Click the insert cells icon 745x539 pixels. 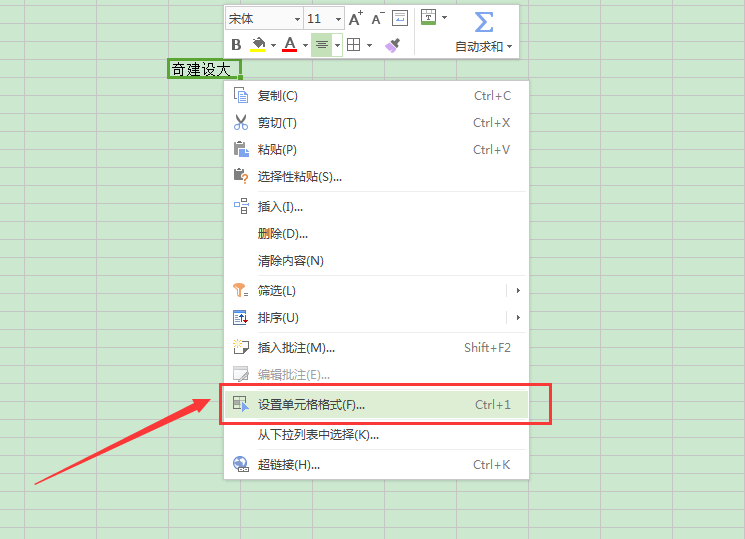[241, 206]
